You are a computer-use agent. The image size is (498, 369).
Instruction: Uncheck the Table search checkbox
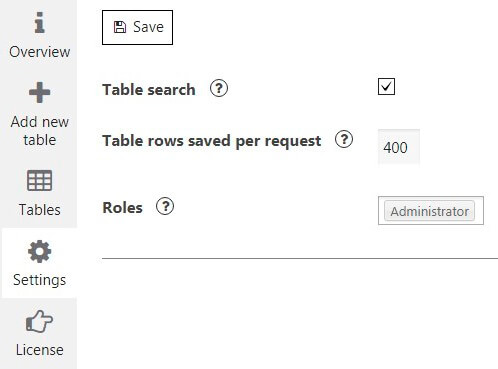(386, 87)
